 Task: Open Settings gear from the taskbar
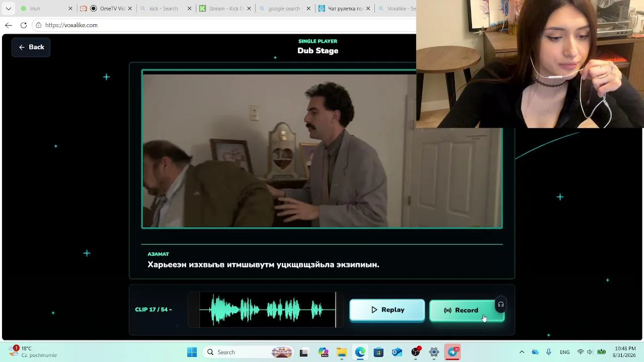(434, 352)
